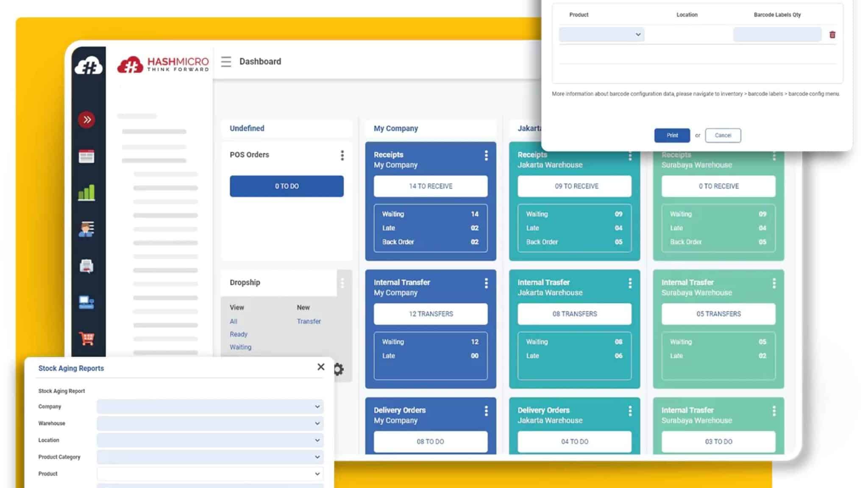The height and width of the screenshot is (488, 868).
Task: Click Waiting 05 row in Surabaya Internal Trasfer
Action: [719, 342]
